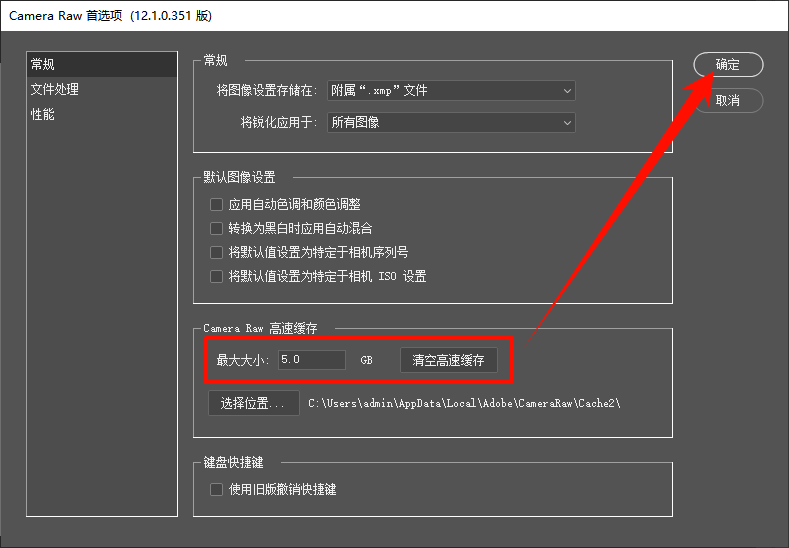
Task: Click the 选择位置... button
Action: point(254,403)
